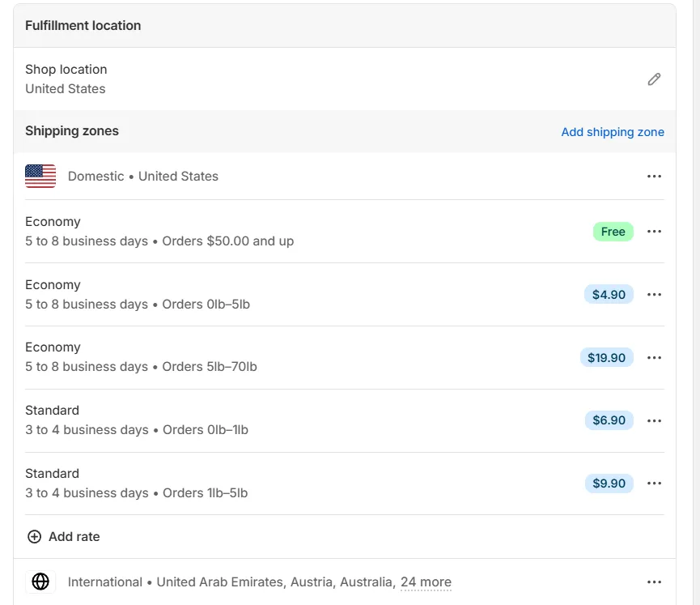Click the Free price badge

(613, 232)
